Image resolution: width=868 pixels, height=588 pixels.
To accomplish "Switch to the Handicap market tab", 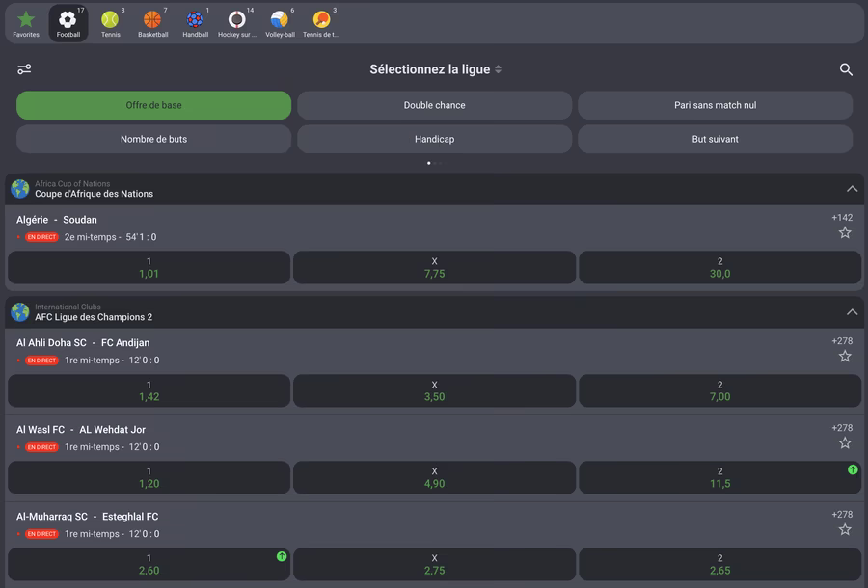I will [434, 139].
